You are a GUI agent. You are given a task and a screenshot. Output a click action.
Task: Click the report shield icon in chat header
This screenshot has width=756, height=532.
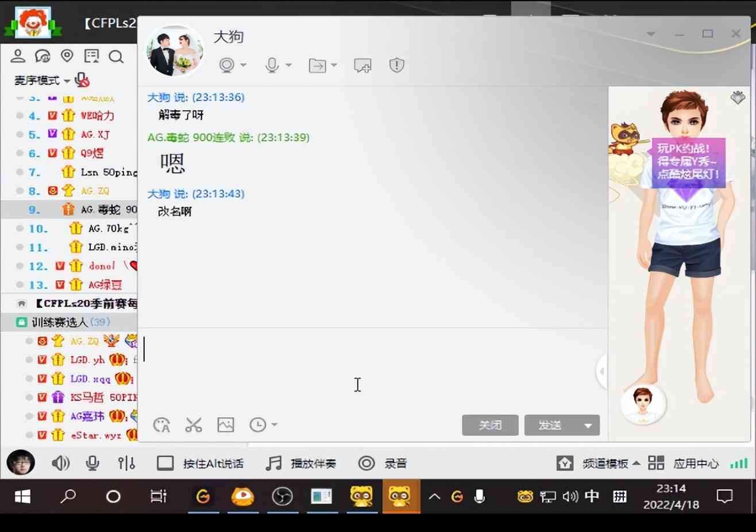[396, 65]
